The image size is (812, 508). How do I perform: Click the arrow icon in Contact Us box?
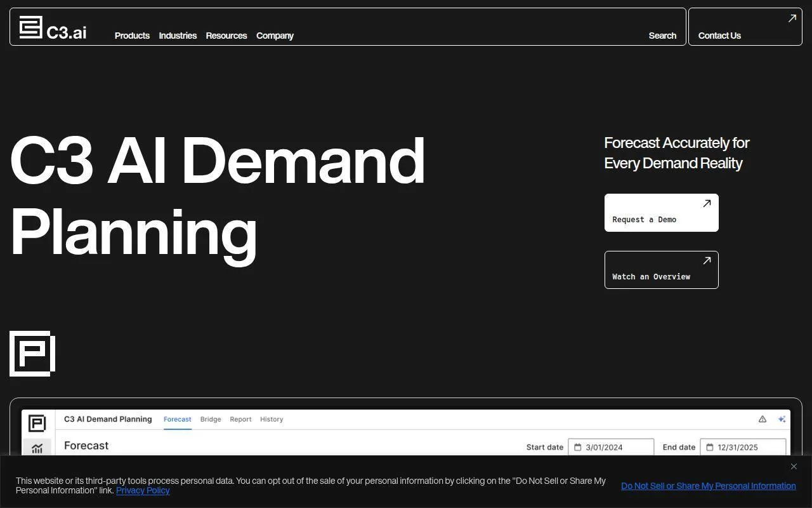[x=792, y=18]
